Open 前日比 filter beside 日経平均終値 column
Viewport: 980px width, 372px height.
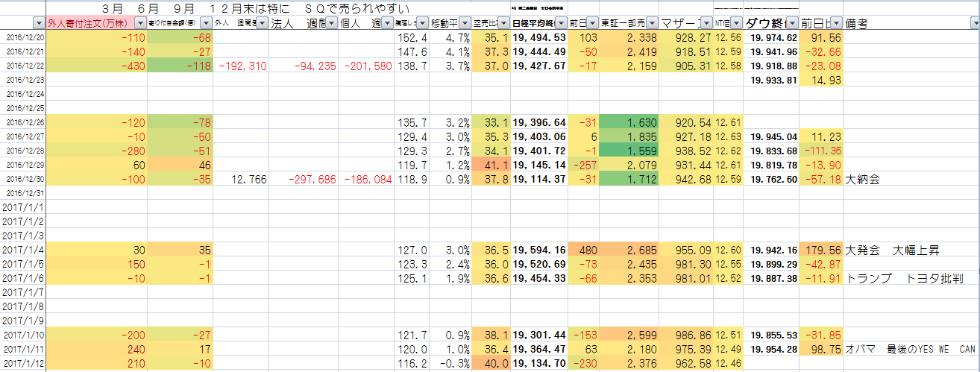point(592,23)
